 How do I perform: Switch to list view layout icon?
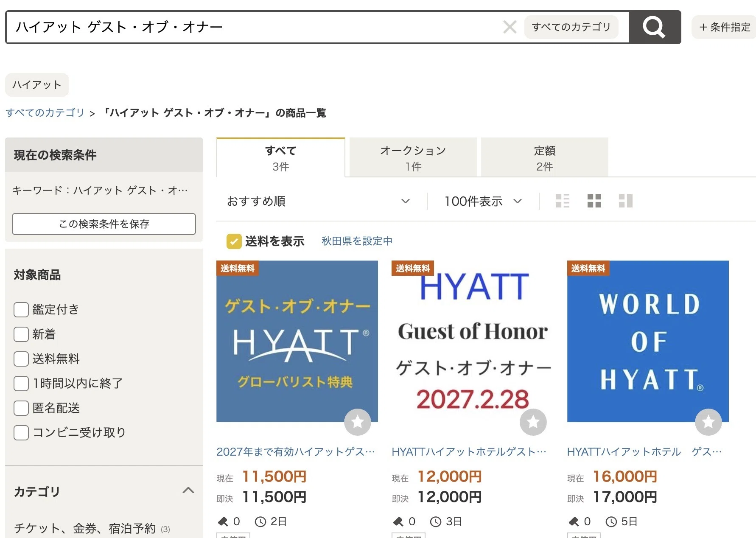(563, 201)
